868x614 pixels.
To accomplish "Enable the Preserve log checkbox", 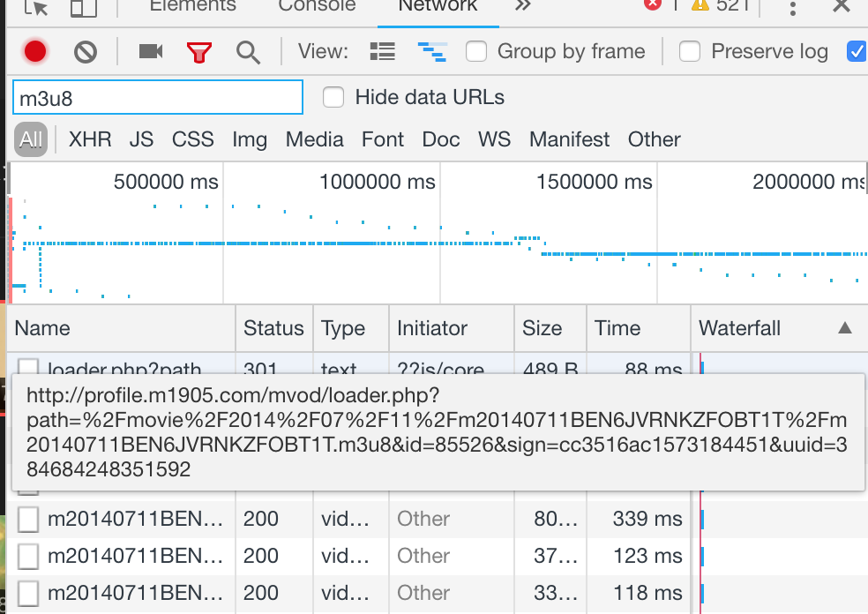I will coord(690,52).
